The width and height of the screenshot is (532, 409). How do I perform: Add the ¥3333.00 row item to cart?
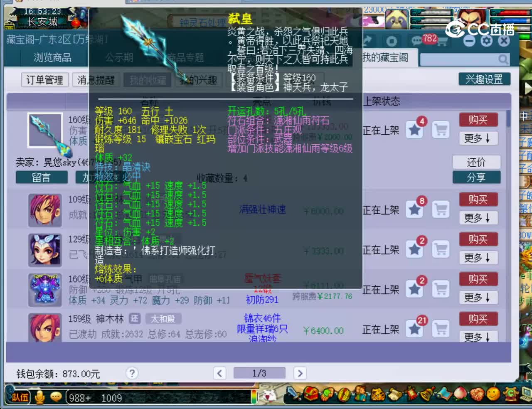pyautogui.click(x=441, y=249)
